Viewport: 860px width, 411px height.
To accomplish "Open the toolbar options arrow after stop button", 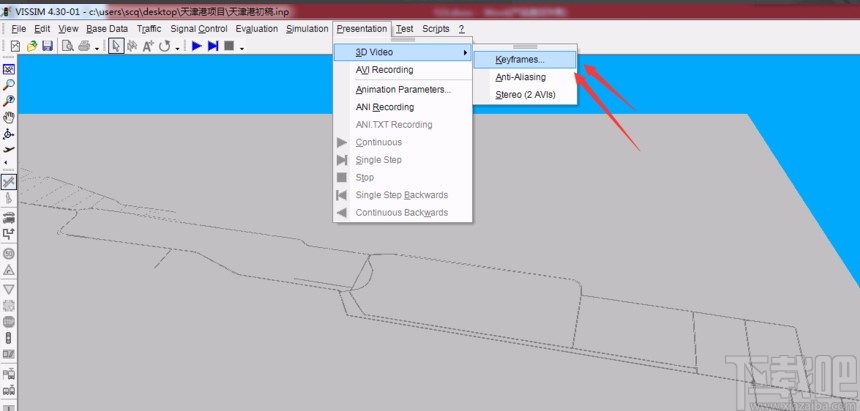I will pyautogui.click(x=242, y=48).
